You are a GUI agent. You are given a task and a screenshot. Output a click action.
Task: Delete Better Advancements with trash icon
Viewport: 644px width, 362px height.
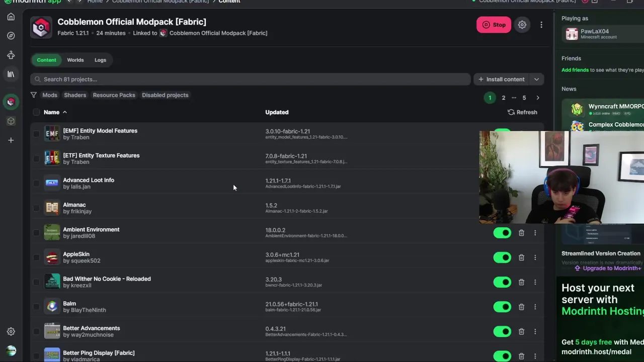[521, 331]
